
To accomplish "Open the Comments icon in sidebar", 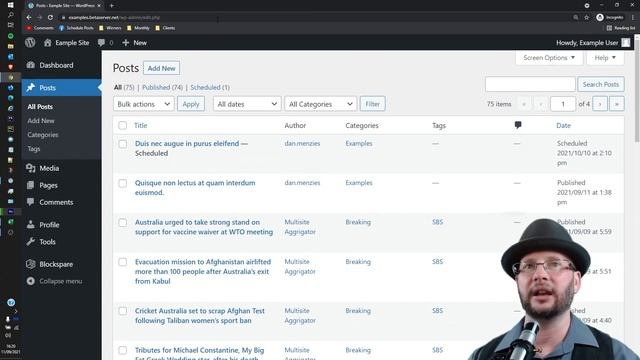I will tap(31, 202).
